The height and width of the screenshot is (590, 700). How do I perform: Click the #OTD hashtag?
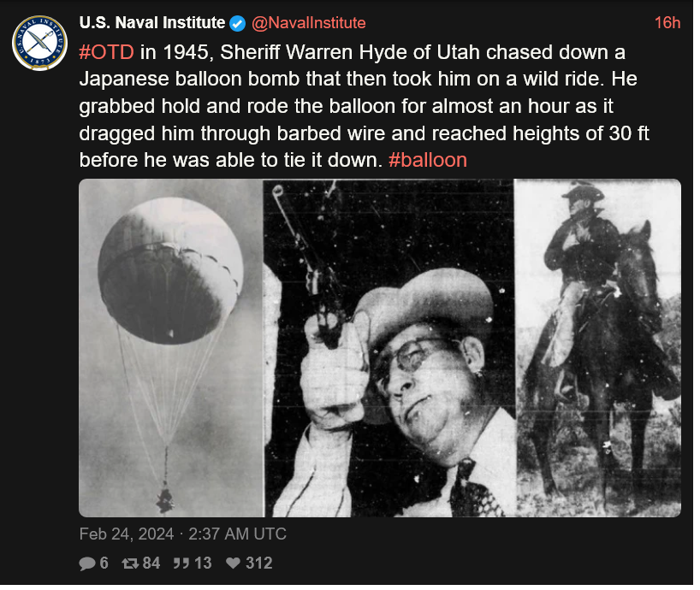106,53
